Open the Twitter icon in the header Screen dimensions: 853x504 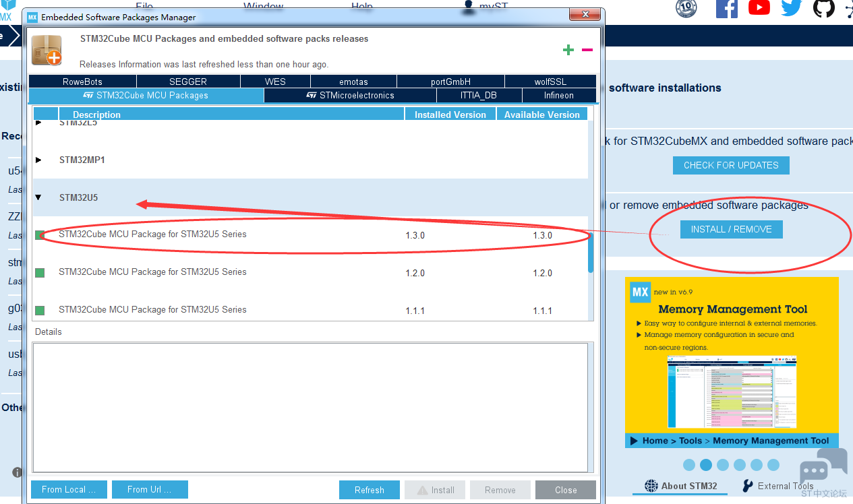(792, 7)
